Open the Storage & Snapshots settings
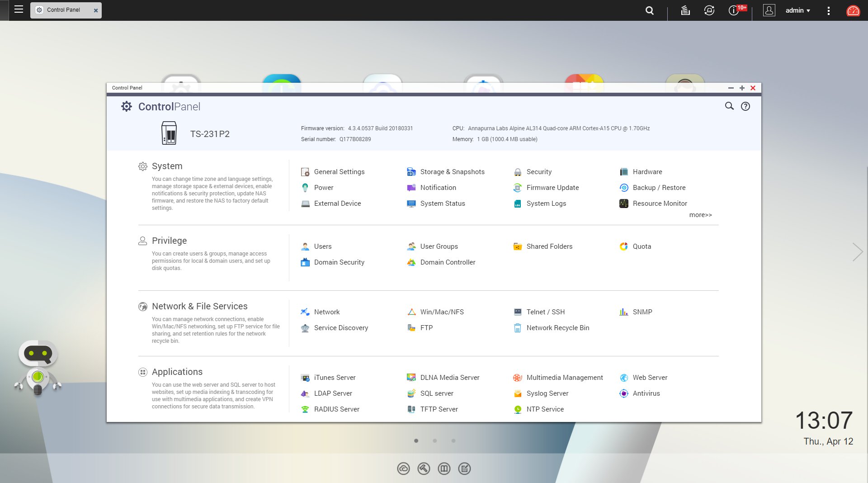The height and width of the screenshot is (483, 868). click(x=452, y=172)
